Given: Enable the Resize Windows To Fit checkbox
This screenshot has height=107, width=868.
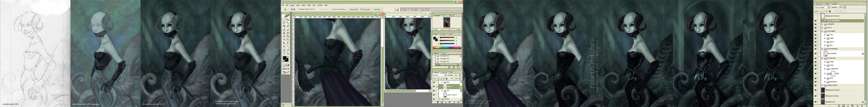Looking at the screenshot, I should tap(299, 9).
